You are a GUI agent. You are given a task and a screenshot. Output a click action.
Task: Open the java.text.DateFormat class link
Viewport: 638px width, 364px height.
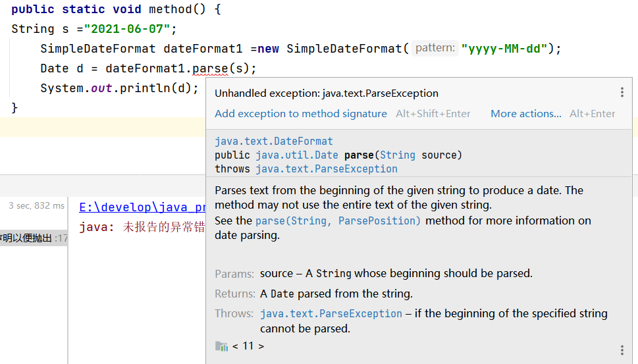(273, 142)
